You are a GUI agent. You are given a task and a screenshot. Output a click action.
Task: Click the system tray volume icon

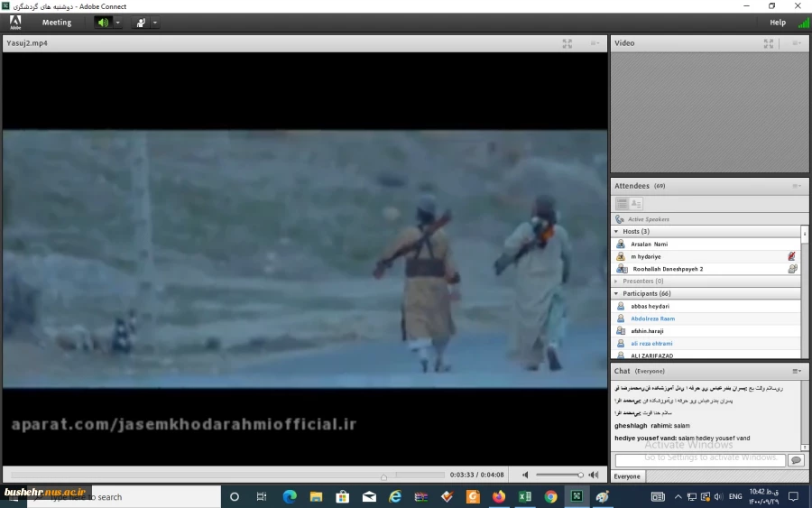(x=718, y=497)
